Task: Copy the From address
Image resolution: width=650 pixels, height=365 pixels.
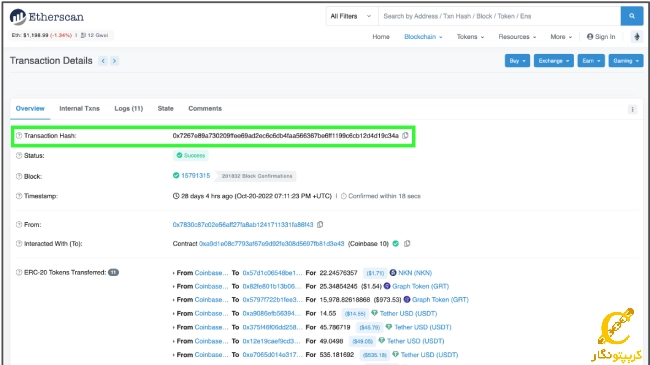Action: (x=320, y=224)
